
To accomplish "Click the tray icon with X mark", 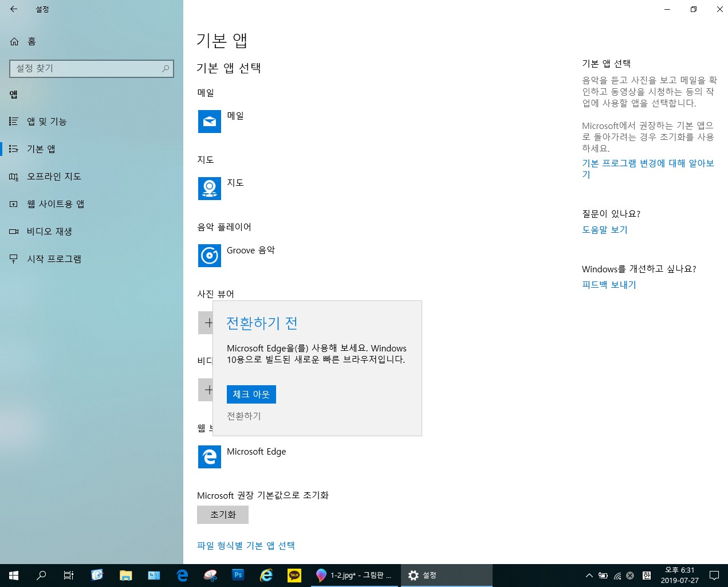I will pyautogui.click(x=630, y=576).
